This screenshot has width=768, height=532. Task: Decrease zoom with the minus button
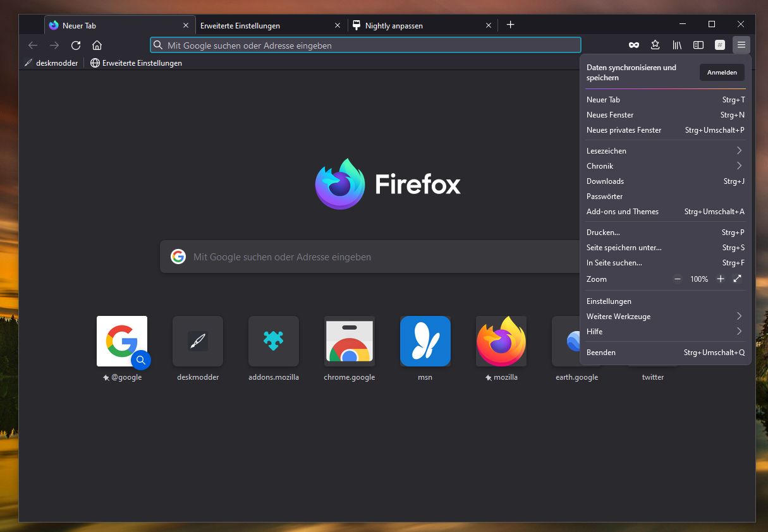point(678,279)
